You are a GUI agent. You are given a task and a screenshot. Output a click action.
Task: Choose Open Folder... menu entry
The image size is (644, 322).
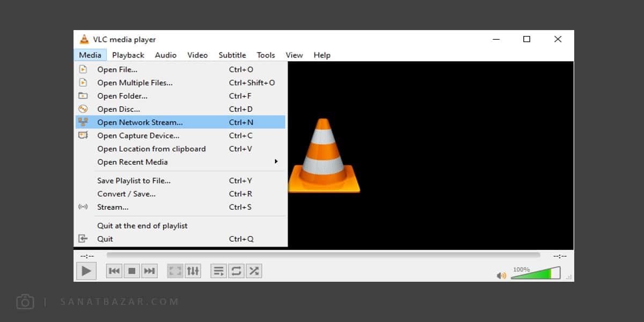(x=180, y=96)
